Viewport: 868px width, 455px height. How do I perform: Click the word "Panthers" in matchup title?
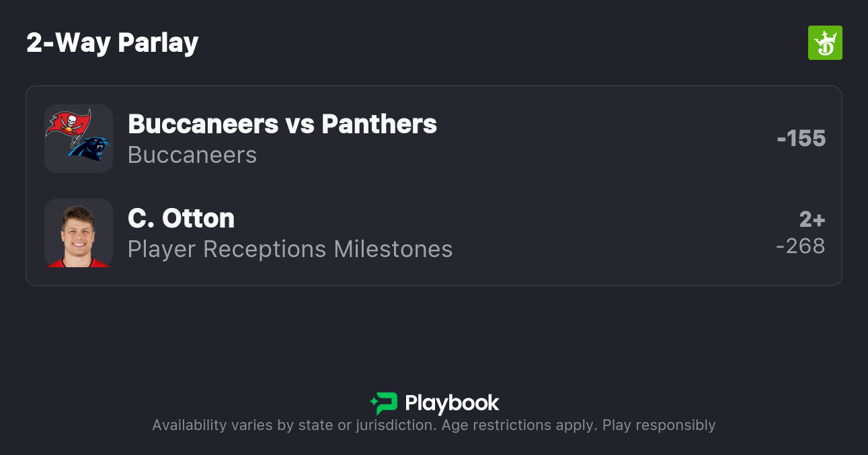[x=379, y=124]
